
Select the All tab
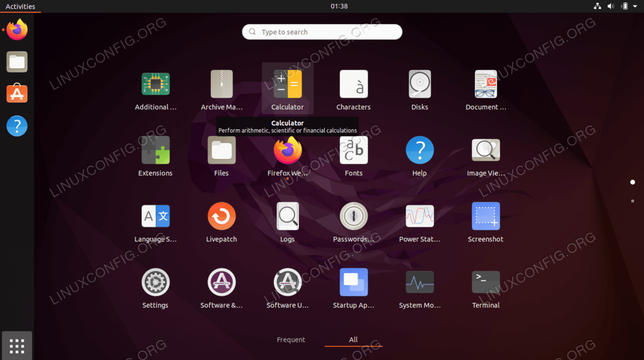coord(353,340)
